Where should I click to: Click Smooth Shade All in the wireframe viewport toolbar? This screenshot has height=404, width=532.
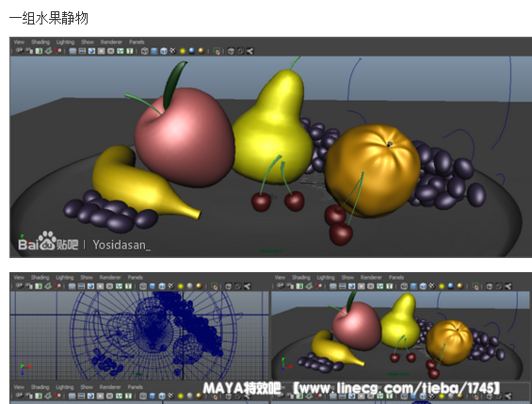153,286
